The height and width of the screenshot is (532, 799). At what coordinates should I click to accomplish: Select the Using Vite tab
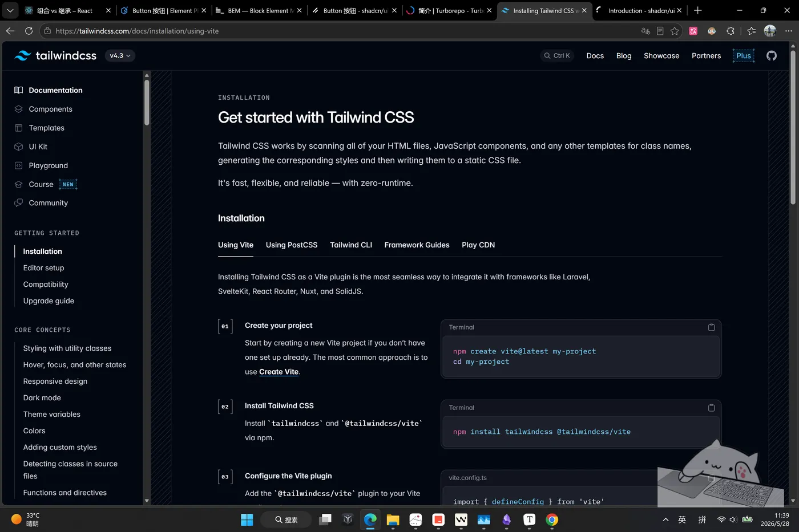[236, 245]
